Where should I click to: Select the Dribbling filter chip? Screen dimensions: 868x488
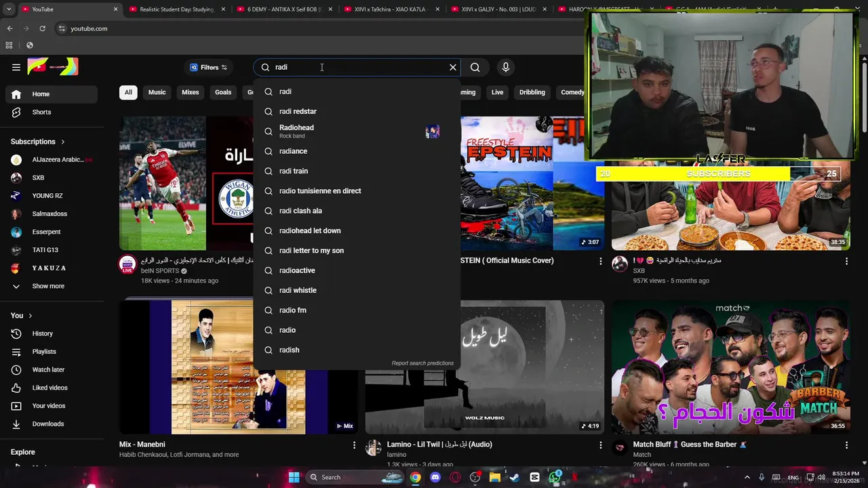532,92
